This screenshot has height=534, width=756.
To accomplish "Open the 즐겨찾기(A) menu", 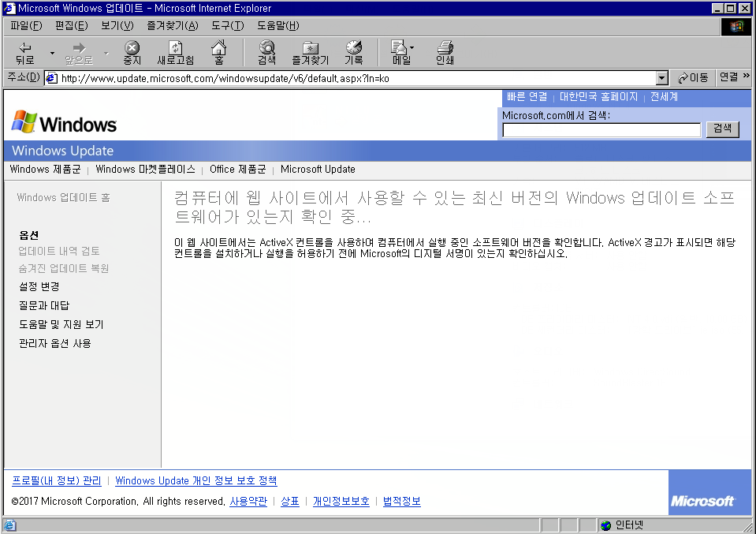I will pos(173,25).
